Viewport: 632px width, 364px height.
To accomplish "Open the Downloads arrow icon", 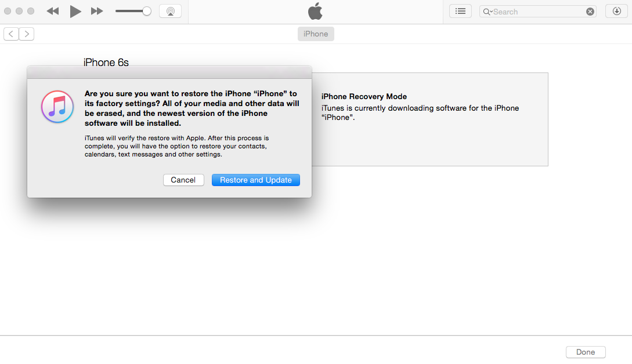I will (617, 11).
